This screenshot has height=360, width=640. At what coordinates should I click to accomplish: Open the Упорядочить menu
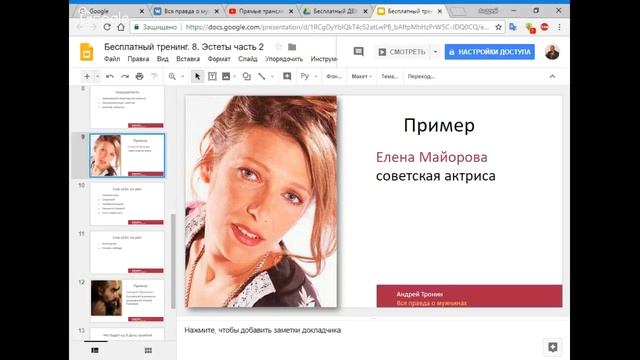(284, 59)
